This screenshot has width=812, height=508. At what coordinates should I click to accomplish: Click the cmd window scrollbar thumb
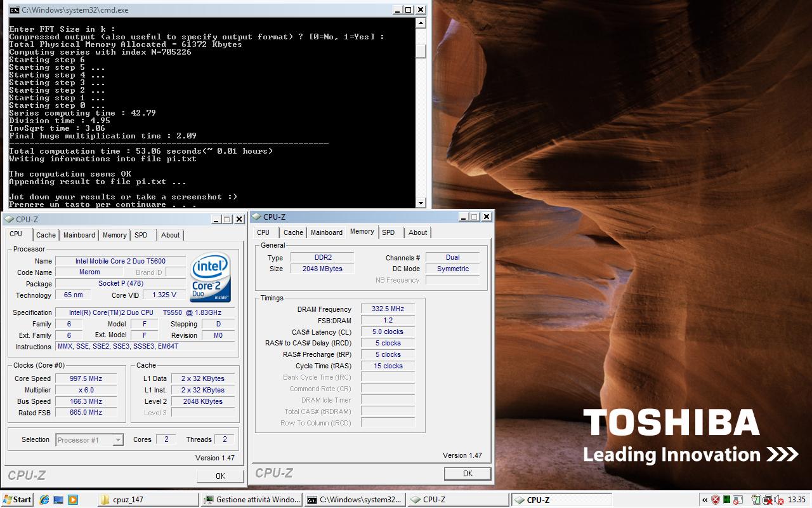[421, 51]
